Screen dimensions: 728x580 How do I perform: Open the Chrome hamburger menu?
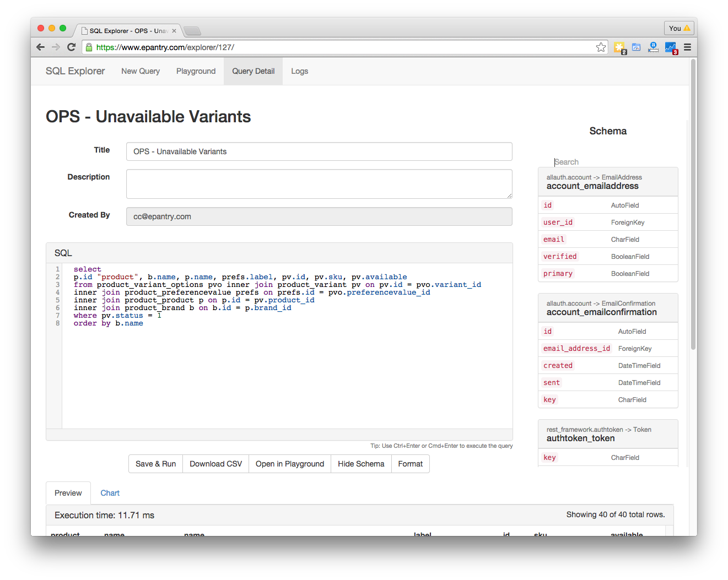click(687, 47)
